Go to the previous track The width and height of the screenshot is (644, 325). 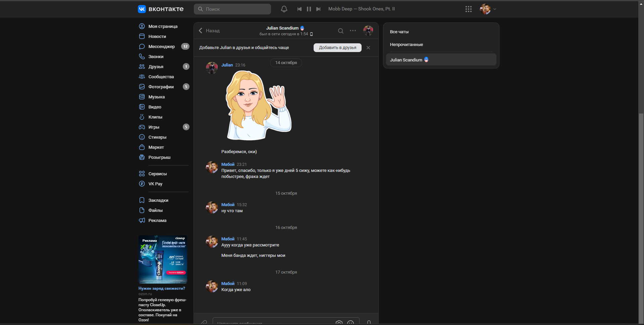[299, 9]
